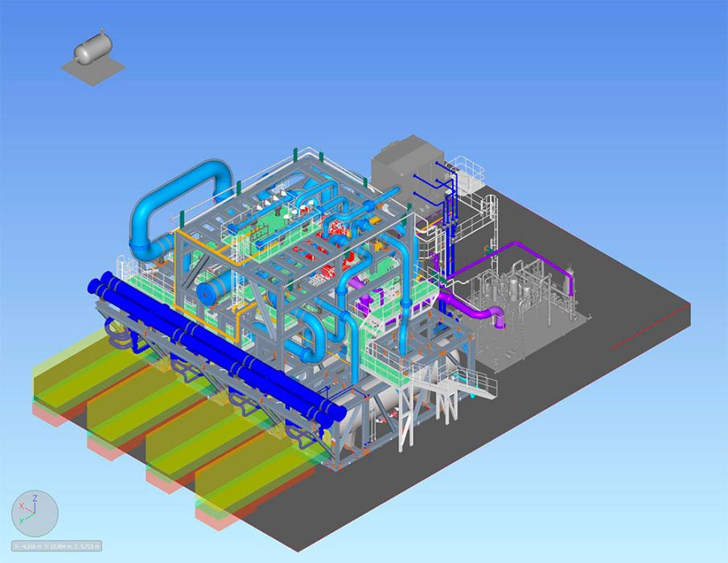Click the XYZ axis orientation gizmo
Image resolution: width=728 pixels, height=563 pixels.
[x=35, y=514]
